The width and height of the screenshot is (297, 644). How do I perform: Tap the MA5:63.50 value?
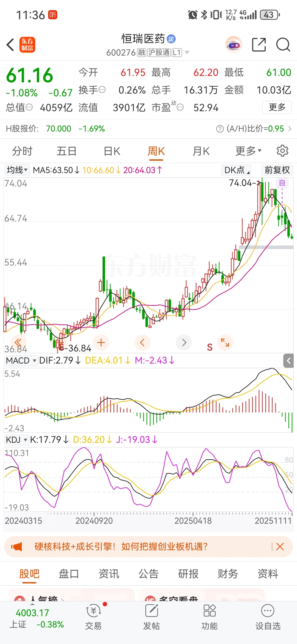[56, 170]
